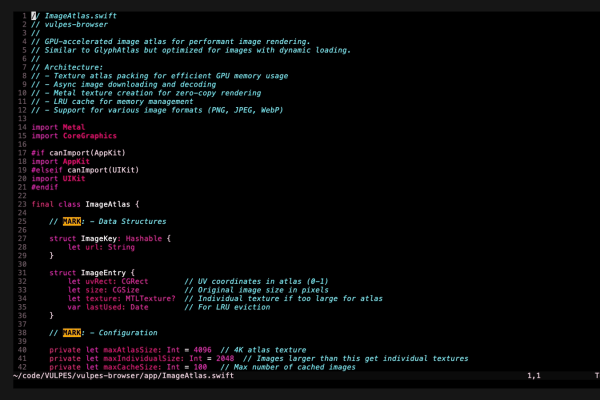Click the 'Metal texture creation' comment line
The height and width of the screenshot is (400, 600).
pos(146,93)
